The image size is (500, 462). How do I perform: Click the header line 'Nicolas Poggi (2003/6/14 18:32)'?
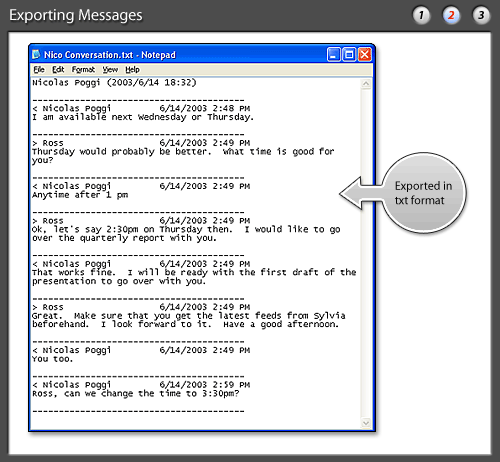tap(114, 83)
